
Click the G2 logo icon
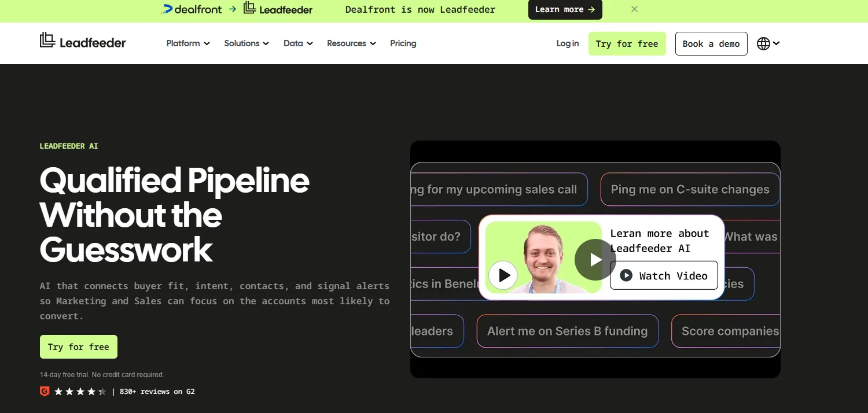[x=45, y=392]
